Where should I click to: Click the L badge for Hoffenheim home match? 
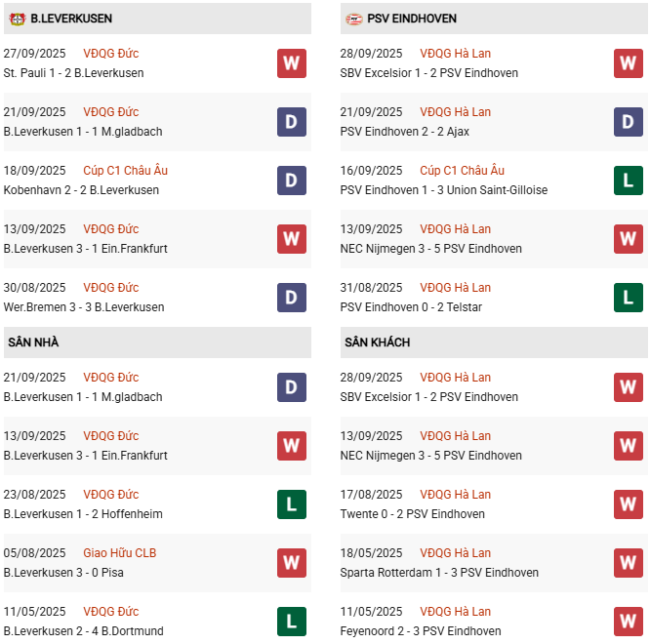(292, 504)
